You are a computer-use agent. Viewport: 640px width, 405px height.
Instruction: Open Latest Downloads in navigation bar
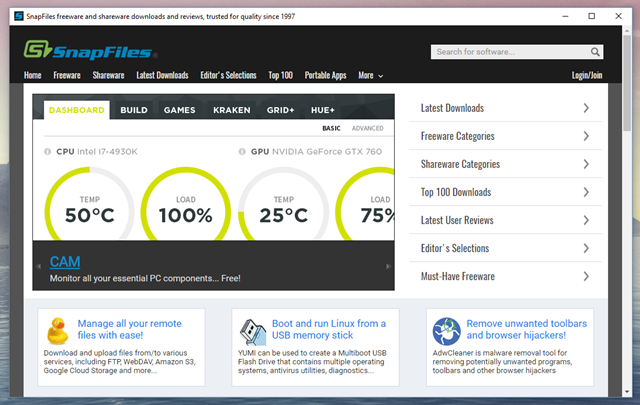point(162,76)
